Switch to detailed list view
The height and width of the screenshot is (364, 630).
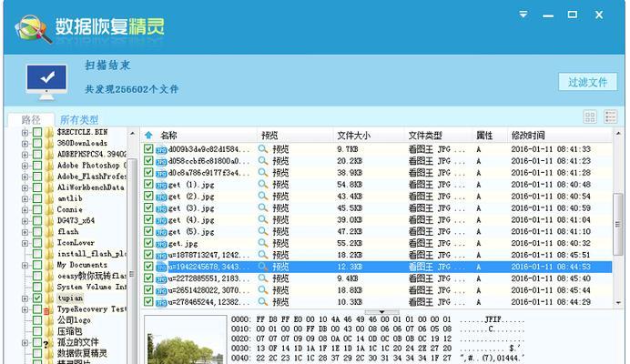(x=610, y=116)
